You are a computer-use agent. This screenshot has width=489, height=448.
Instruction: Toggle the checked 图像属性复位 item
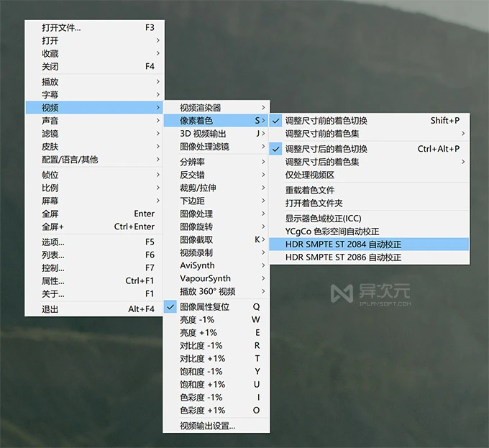point(216,307)
